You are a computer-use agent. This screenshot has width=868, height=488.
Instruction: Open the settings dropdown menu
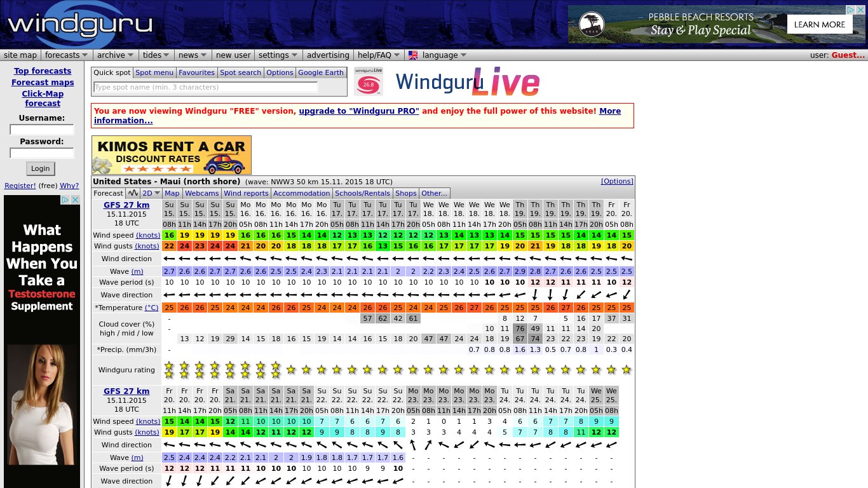[x=274, y=55]
